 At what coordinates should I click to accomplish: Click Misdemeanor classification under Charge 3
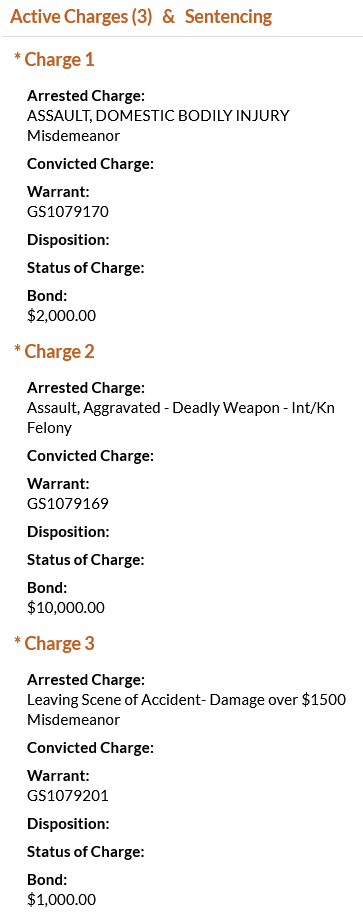click(74, 720)
